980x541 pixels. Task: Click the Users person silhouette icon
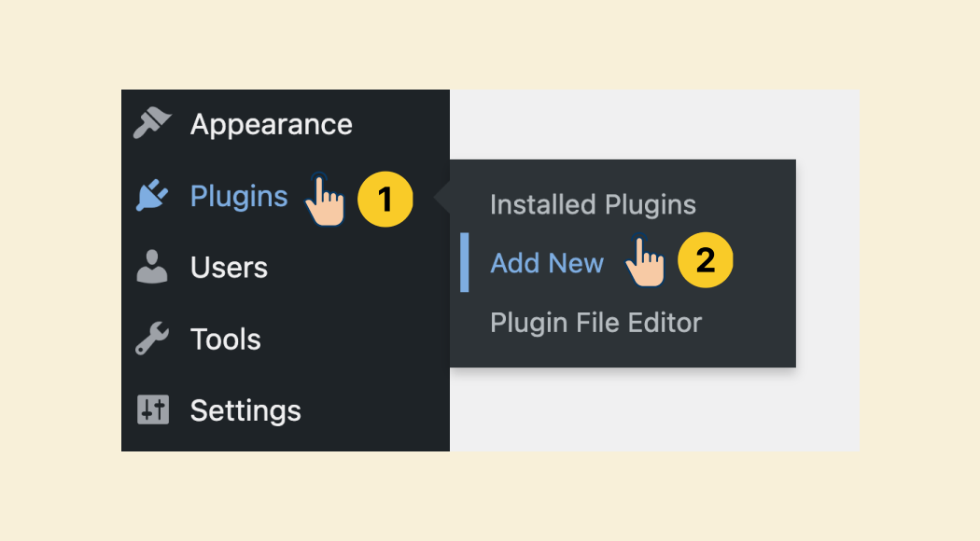click(152, 267)
